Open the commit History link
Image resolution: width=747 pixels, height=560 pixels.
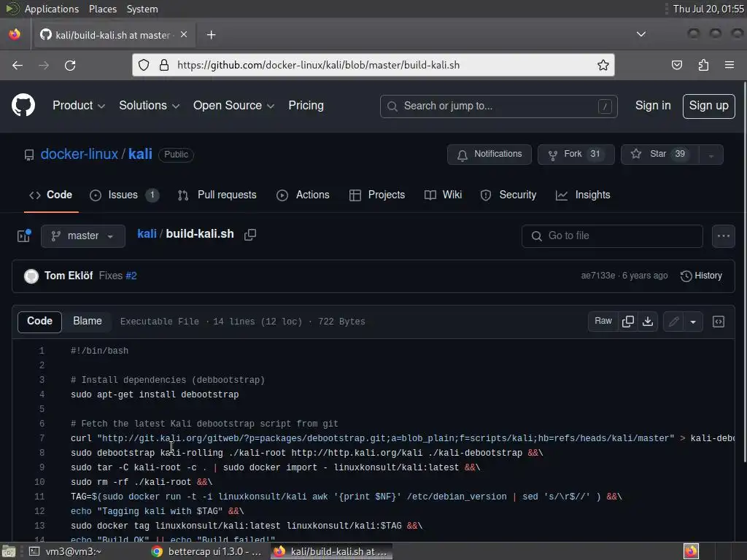point(701,276)
